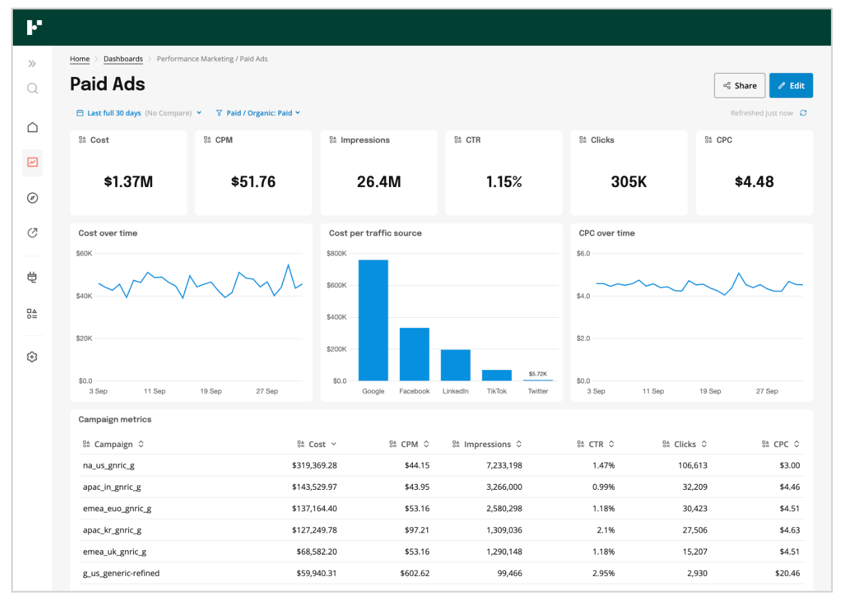Viewport: 862px width, 616px height.
Task: Open Settings gear icon in sidebar
Action: [x=32, y=357]
